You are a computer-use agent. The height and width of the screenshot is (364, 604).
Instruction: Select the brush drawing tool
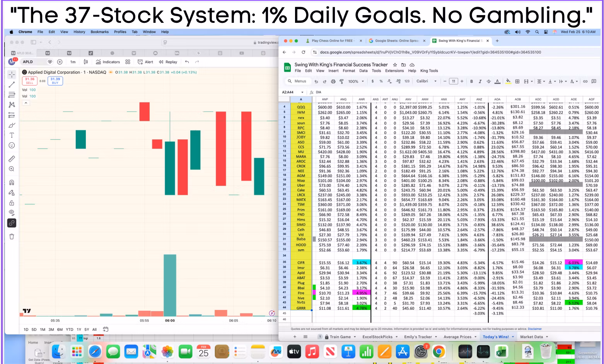12,125
